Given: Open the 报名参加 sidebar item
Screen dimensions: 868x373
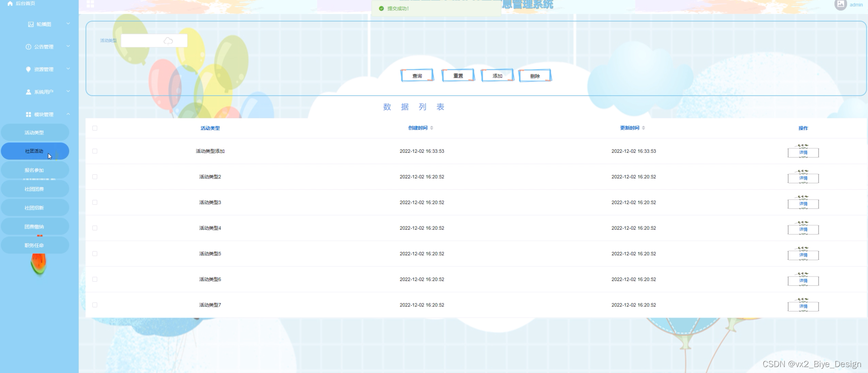Looking at the screenshot, I should 35,170.
